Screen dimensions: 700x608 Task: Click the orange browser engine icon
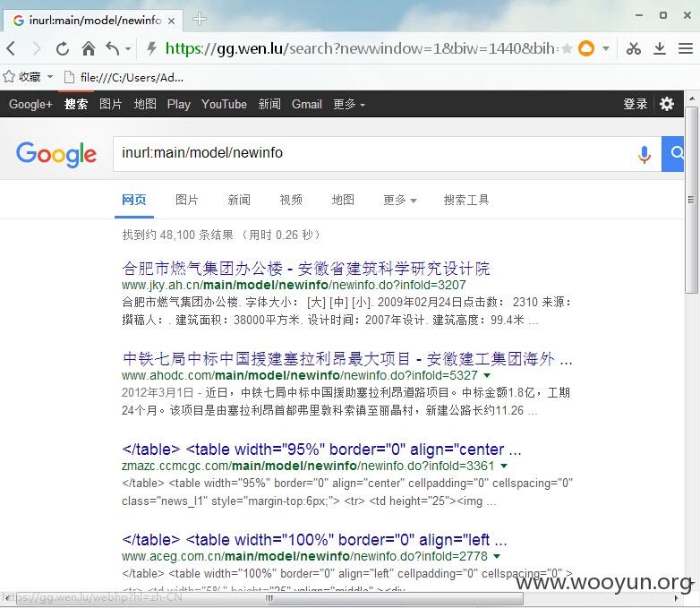point(586,48)
